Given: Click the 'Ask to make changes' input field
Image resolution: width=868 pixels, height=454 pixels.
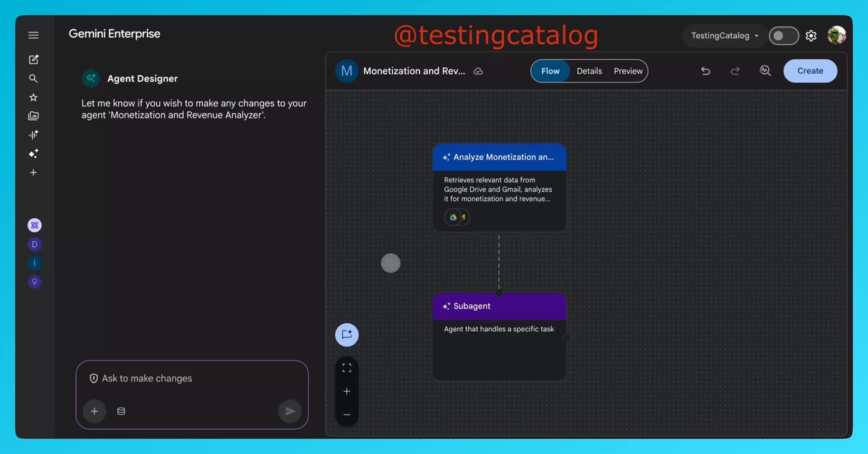Looking at the screenshot, I should tap(192, 379).
